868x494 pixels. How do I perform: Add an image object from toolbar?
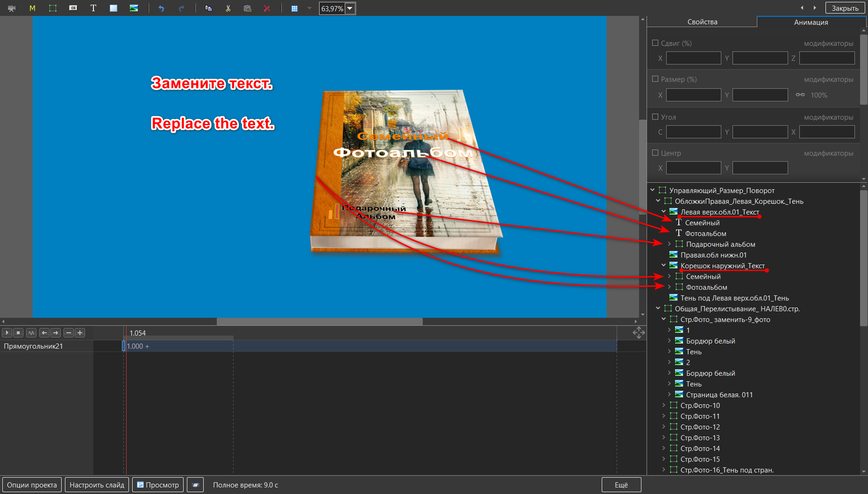click(x=134, y=8)
